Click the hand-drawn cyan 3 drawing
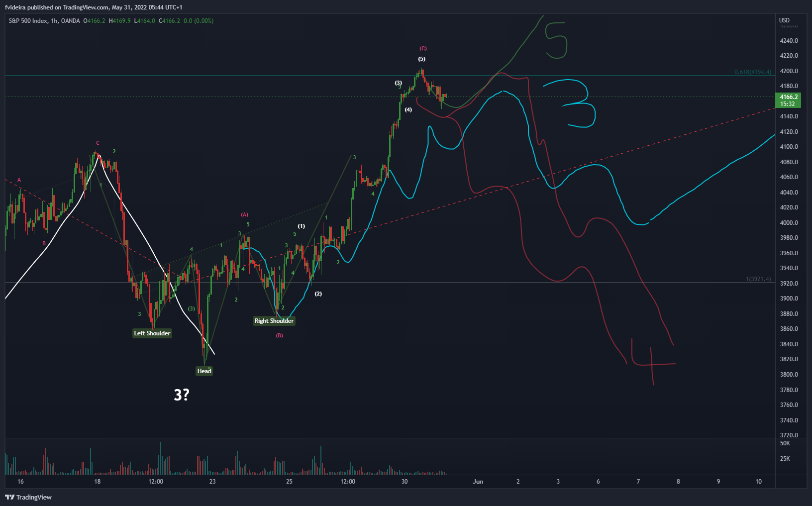This screenshot has height=506, width=812. point(570,103)
